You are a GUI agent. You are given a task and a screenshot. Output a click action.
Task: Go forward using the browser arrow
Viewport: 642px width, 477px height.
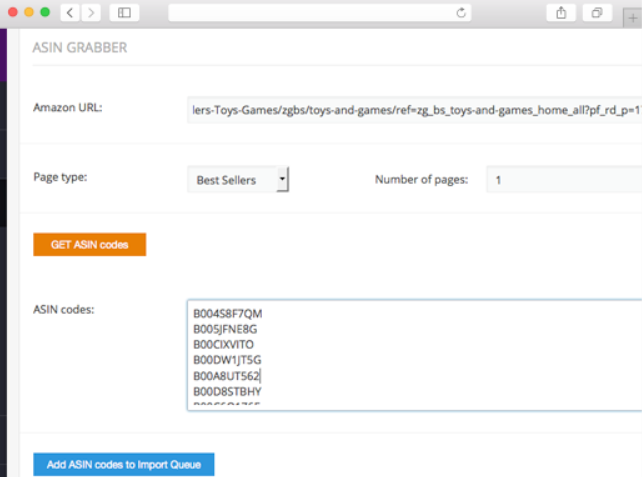[92, 13]
